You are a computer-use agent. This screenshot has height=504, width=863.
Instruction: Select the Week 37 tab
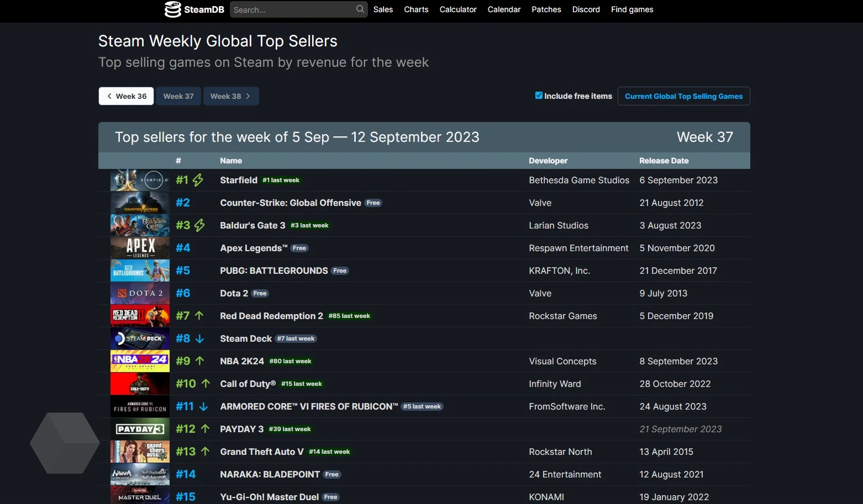click(178, 96)
